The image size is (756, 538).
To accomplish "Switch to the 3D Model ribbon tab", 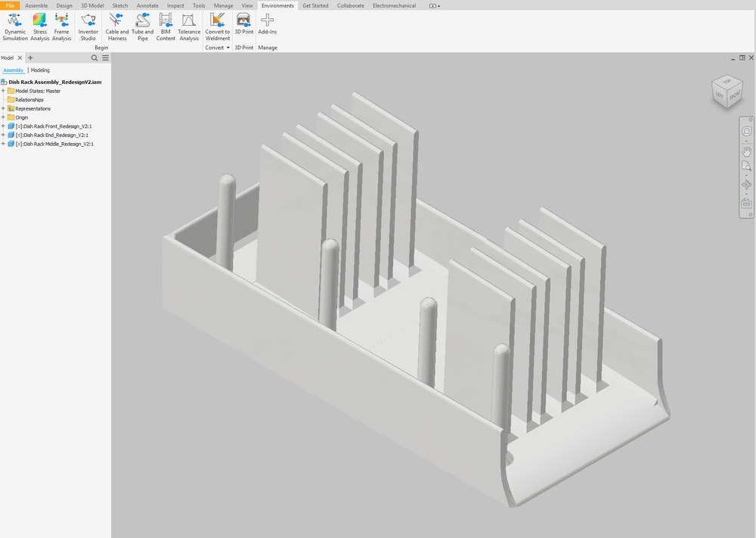I will (x=92, y=6).
